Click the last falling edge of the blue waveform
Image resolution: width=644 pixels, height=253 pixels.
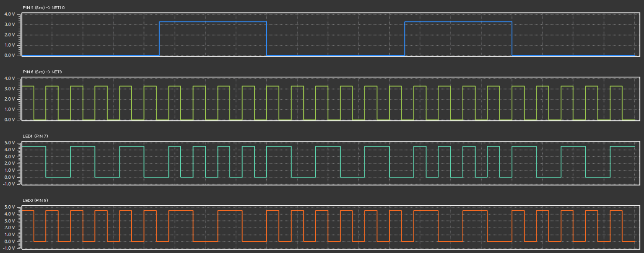[x=512, y=39]
